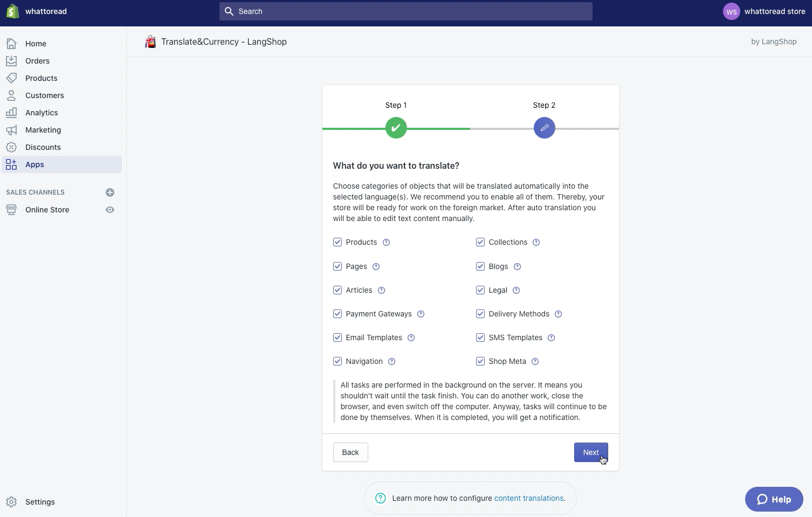Click the Shopify bag logo
812x517 pixels.
(12, 11)
